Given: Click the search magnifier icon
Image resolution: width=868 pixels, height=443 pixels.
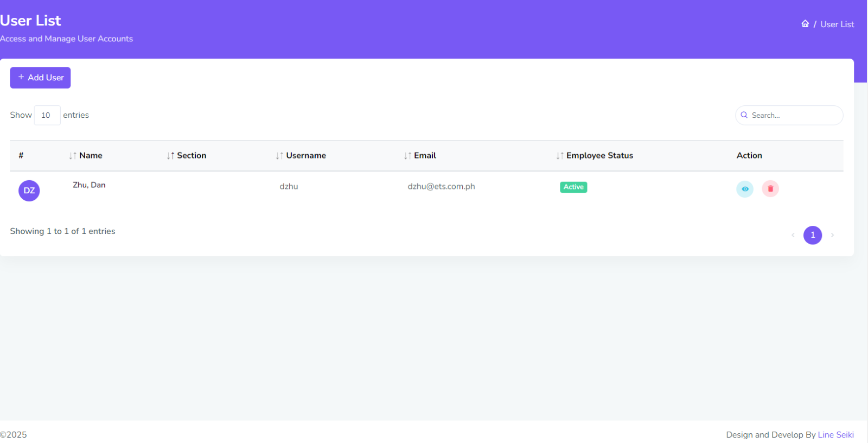Looking at the screenshot, I should click(744, 115).
